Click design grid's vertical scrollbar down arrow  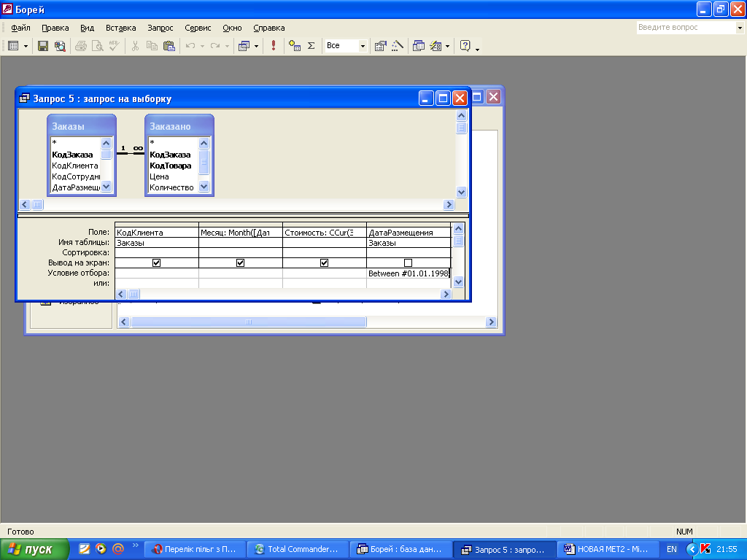[x=458, y=282]
